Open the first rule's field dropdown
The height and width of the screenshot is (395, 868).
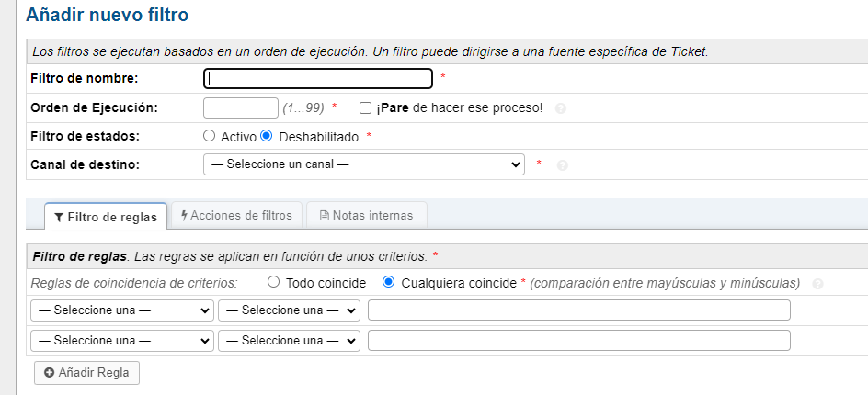pos(122,310)
